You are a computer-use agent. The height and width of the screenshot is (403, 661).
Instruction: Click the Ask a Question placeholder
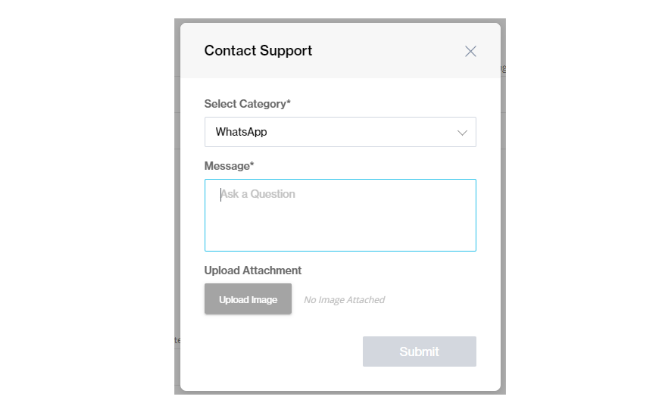tap(258, 194)
